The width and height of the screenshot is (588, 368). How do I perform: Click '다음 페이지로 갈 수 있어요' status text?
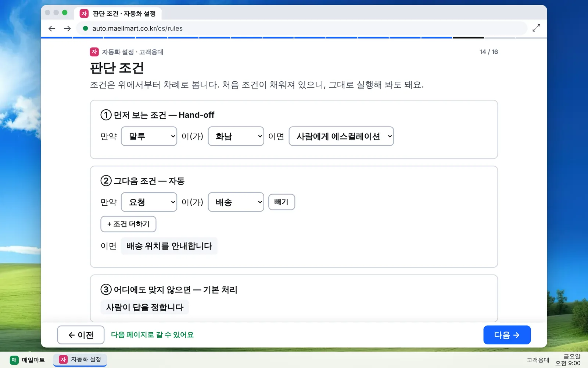click(152, 335)
